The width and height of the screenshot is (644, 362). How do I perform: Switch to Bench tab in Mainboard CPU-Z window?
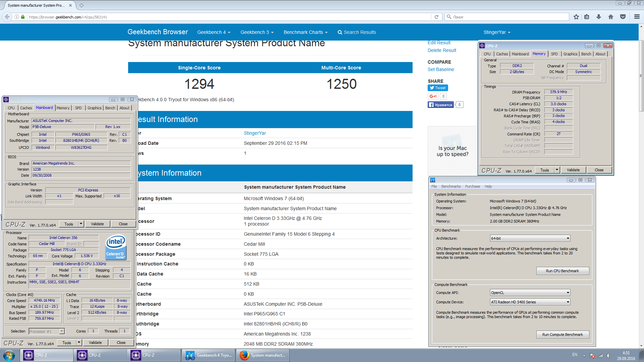110,108
